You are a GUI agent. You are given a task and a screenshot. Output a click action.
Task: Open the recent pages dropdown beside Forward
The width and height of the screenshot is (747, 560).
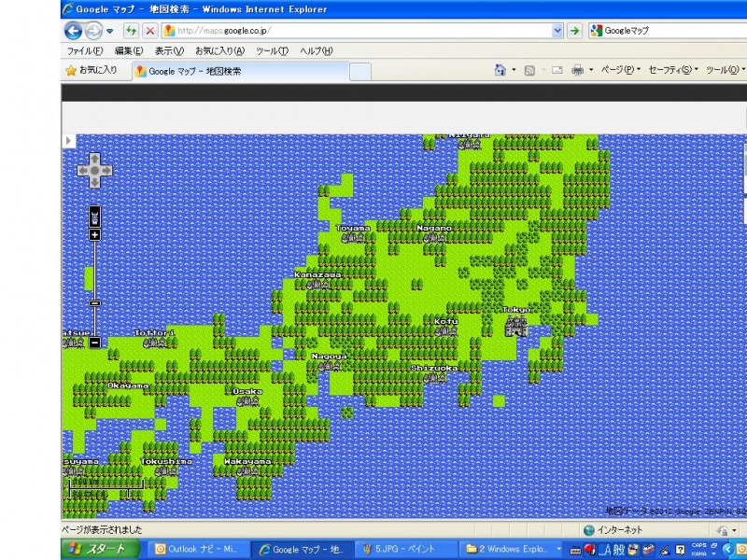pyautogui.click(x=110, y=32)
